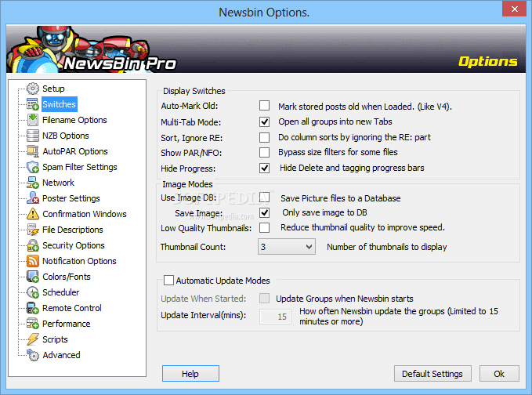Click the 'Open all groups into new Tabs' text

coord(335,121)
